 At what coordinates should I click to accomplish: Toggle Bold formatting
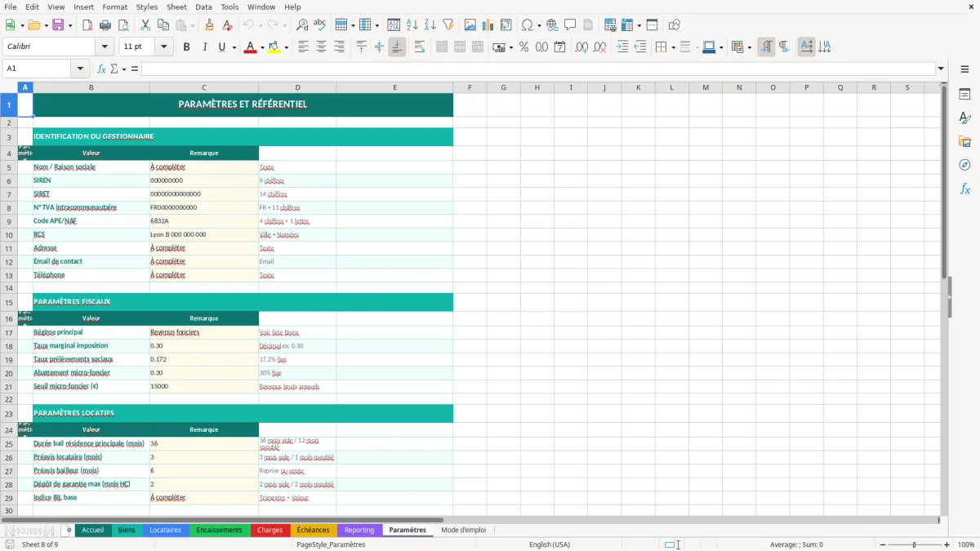click(186, 47)
